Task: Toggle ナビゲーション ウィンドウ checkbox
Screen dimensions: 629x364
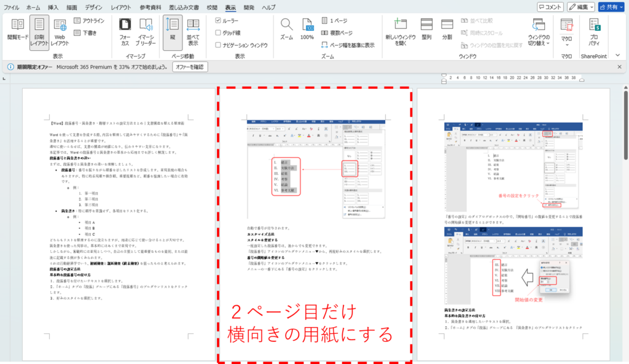Action: (x=219, y=45)
